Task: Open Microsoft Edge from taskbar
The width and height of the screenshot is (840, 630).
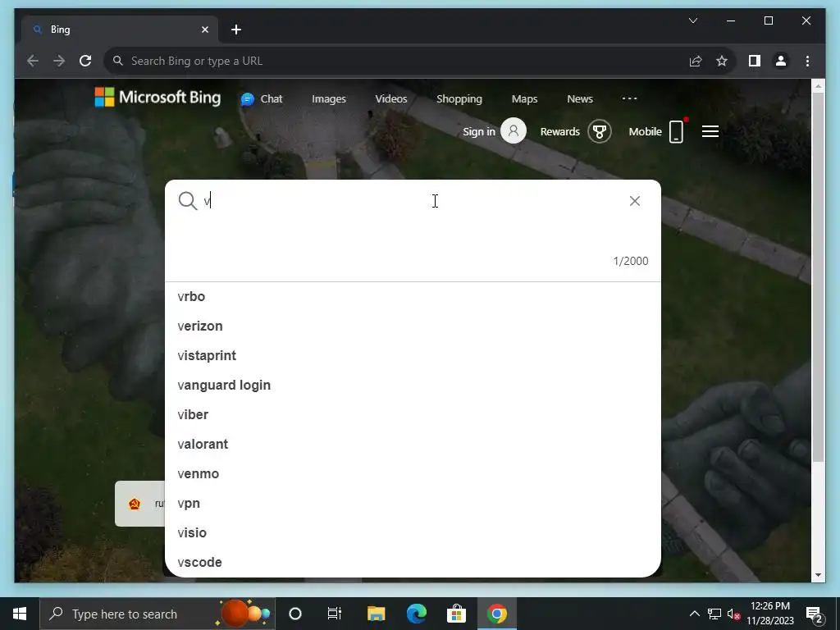Action: (x=416, y=614)
